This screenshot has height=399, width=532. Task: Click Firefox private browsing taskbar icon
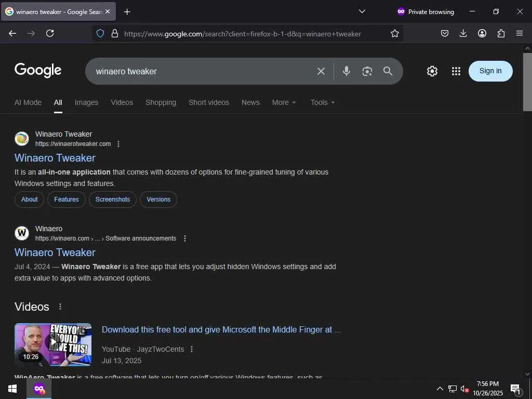(x=39, y=389)
